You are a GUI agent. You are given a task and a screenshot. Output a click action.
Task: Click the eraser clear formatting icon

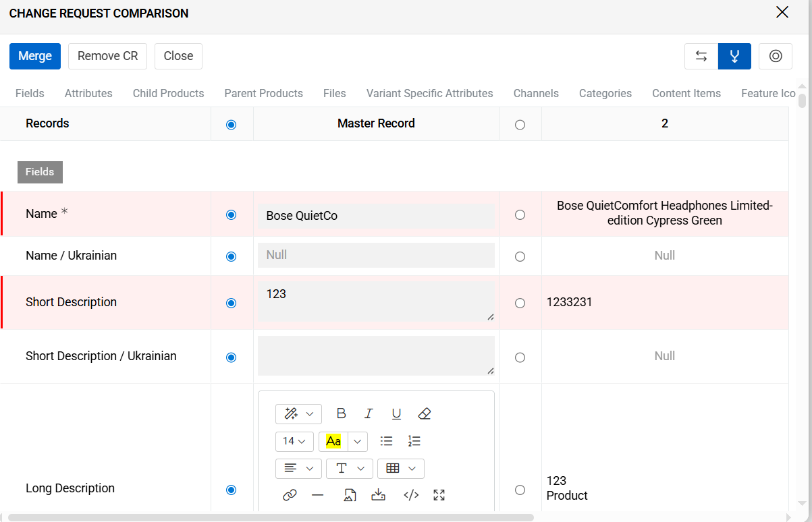[424, 413]
